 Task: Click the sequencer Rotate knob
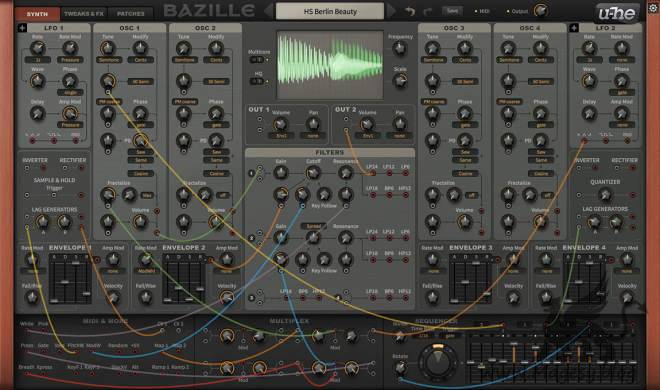coord(399,368)
